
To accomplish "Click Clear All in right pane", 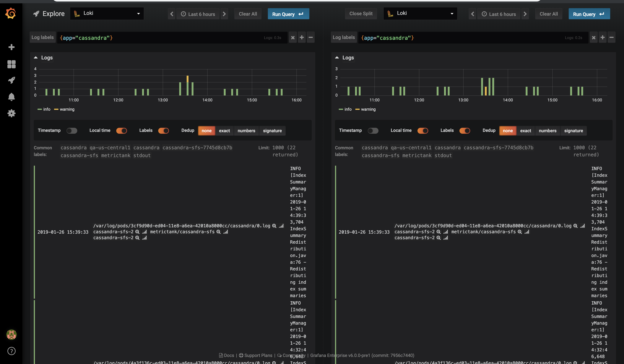I will tap(549, 14).
